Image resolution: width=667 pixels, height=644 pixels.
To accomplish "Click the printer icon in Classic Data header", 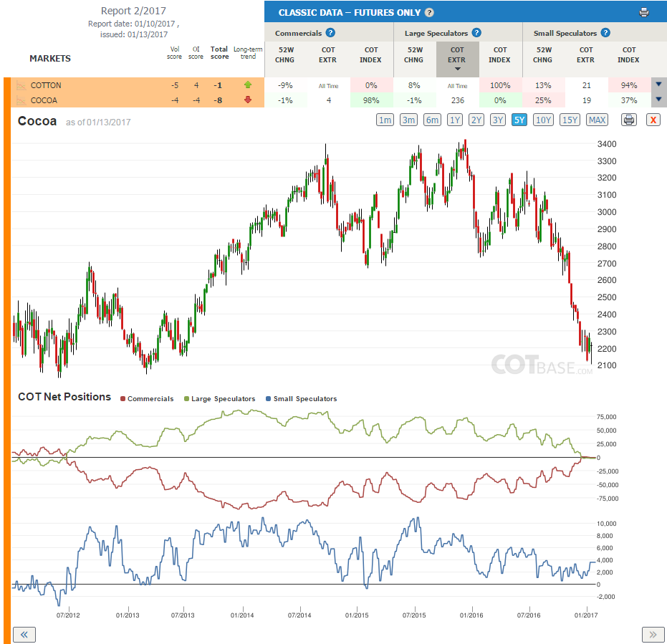I will click(x=643, y=12).
